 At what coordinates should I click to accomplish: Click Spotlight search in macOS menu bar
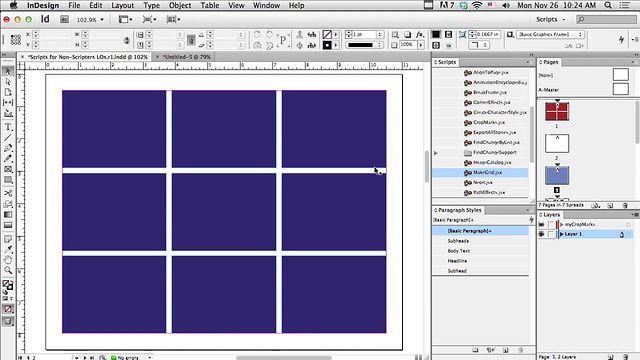coord(608,5)
